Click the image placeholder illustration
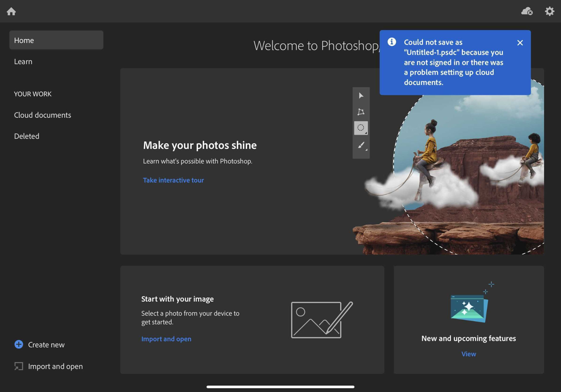 (x=321, y=320)
